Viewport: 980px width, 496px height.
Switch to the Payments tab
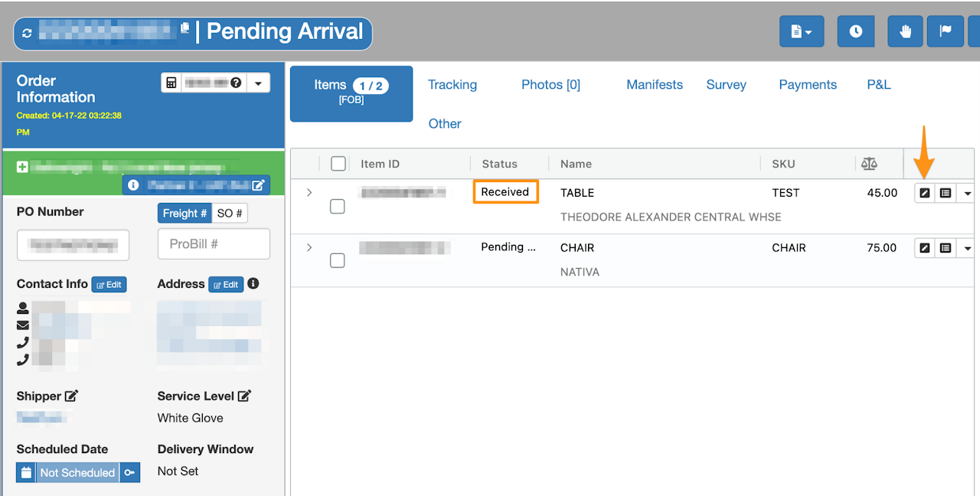808,85
